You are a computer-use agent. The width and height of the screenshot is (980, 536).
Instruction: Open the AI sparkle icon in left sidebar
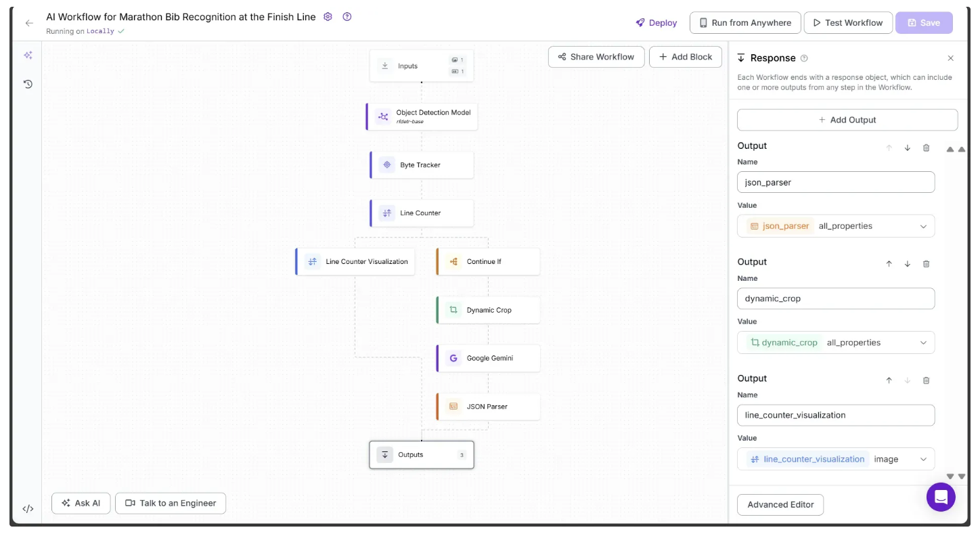pyautogui.click(x=28, y=55)
